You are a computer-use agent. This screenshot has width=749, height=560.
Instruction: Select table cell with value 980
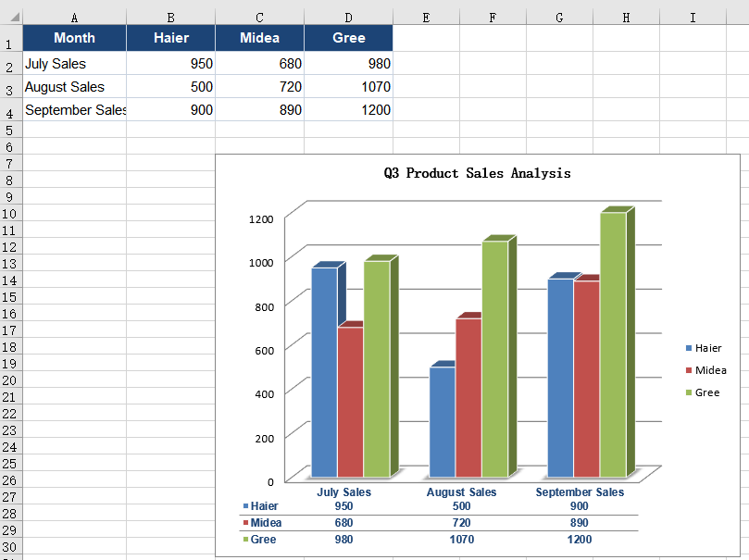click(x=348, y=63)
